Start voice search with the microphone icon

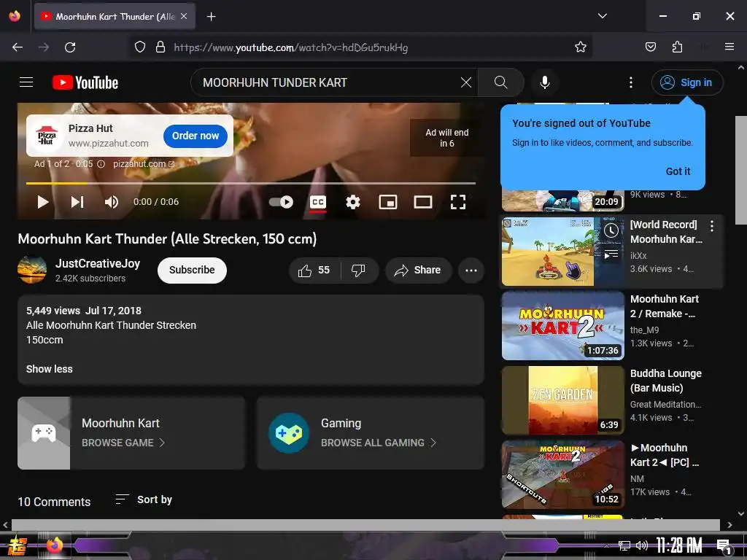544,82
